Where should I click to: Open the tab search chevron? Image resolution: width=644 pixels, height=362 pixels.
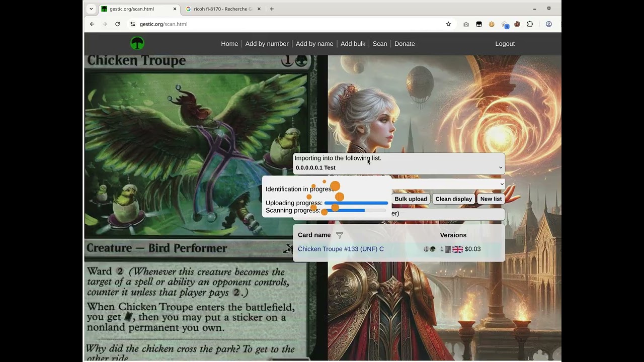(x=91, y=9)
